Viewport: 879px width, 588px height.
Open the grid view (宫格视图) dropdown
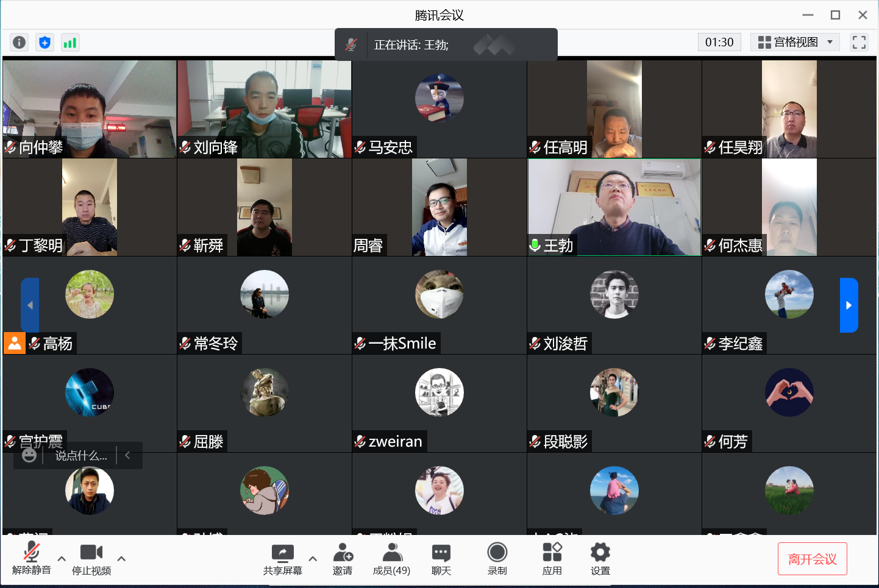[795, 42]
